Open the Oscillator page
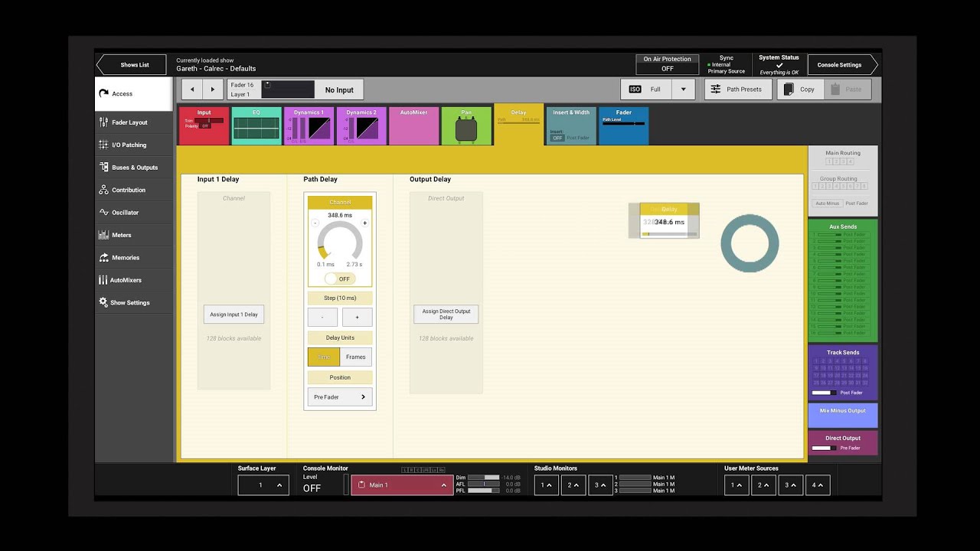The height and width of the screenshot is (551, 980). click(x=134, y=213)
